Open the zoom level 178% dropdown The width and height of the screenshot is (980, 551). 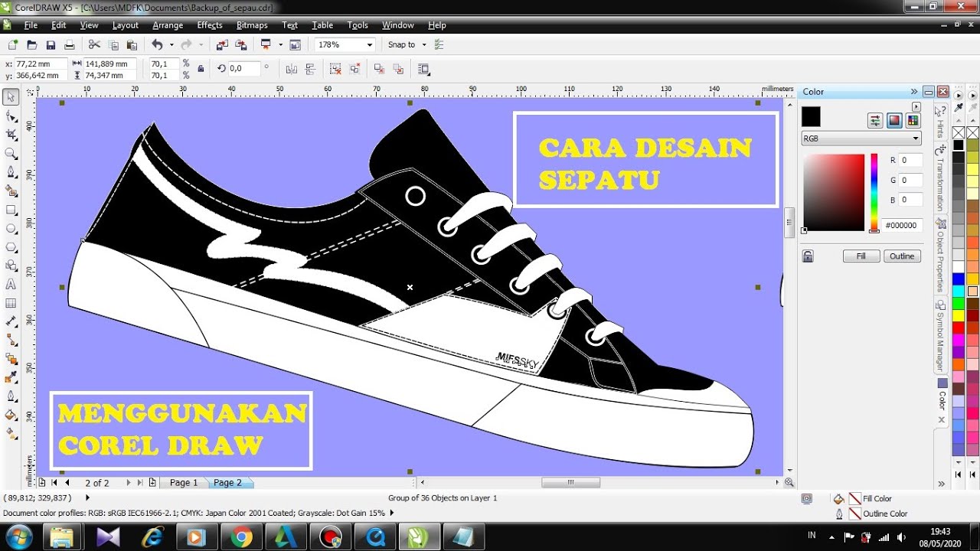[x=370, y=45]
